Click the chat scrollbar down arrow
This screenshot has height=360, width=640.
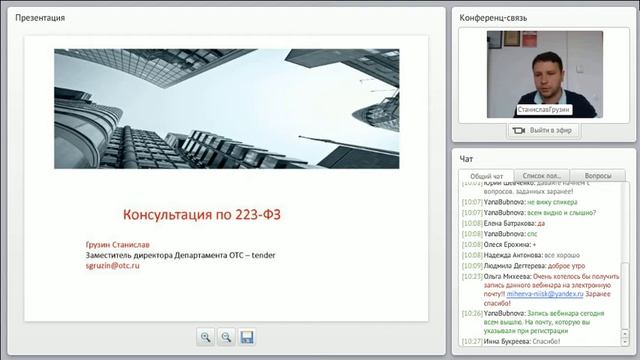[625, 342]
